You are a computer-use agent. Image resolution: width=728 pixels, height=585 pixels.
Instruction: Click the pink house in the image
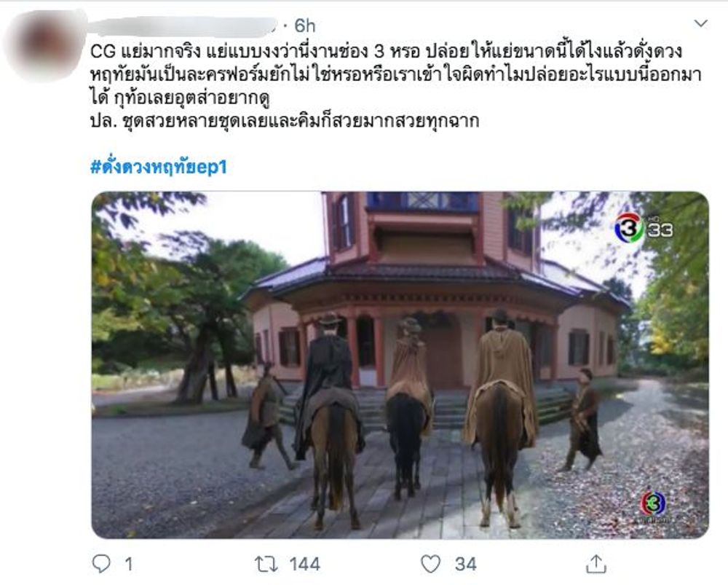point(434,288)
